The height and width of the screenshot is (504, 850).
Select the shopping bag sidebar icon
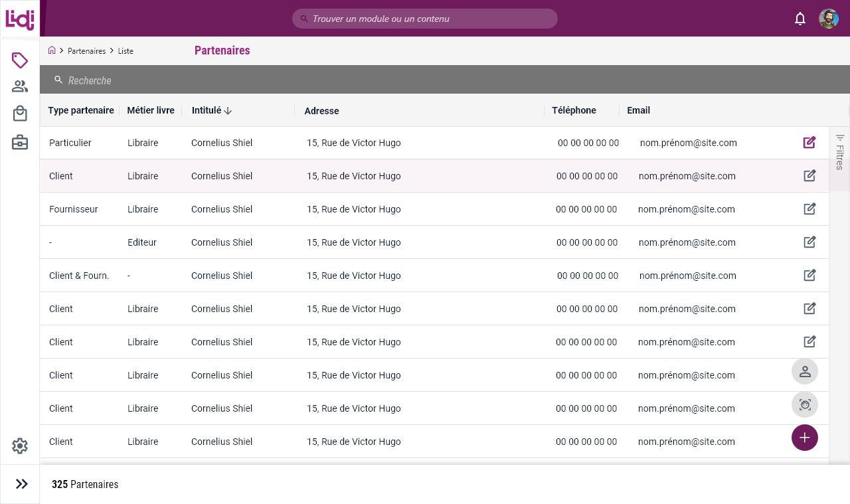point(20,114)
